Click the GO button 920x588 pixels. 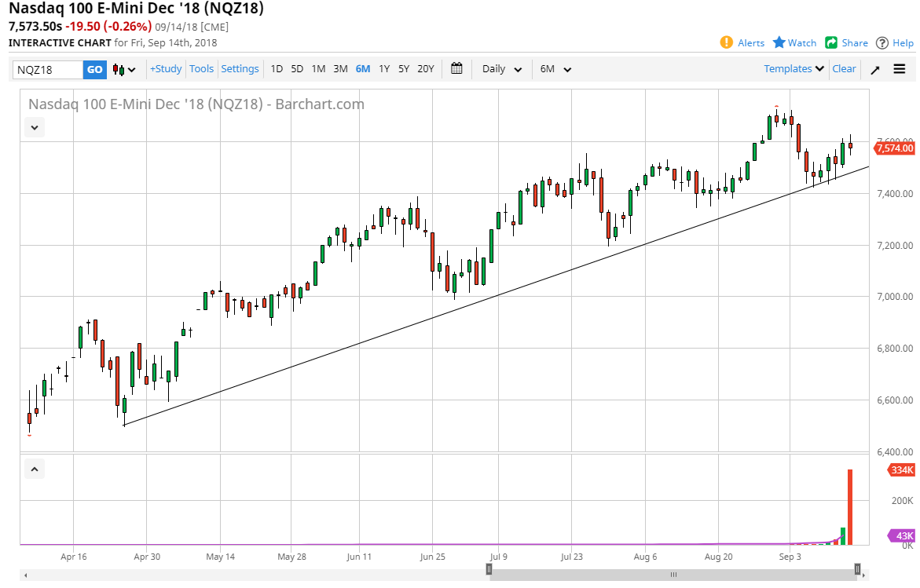click(x=94, y=69)
